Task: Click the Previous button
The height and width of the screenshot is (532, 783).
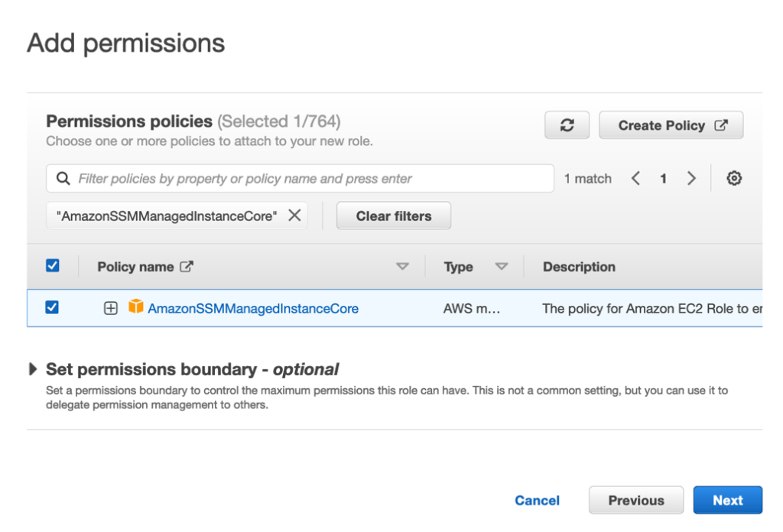Action: coord(635,500)
